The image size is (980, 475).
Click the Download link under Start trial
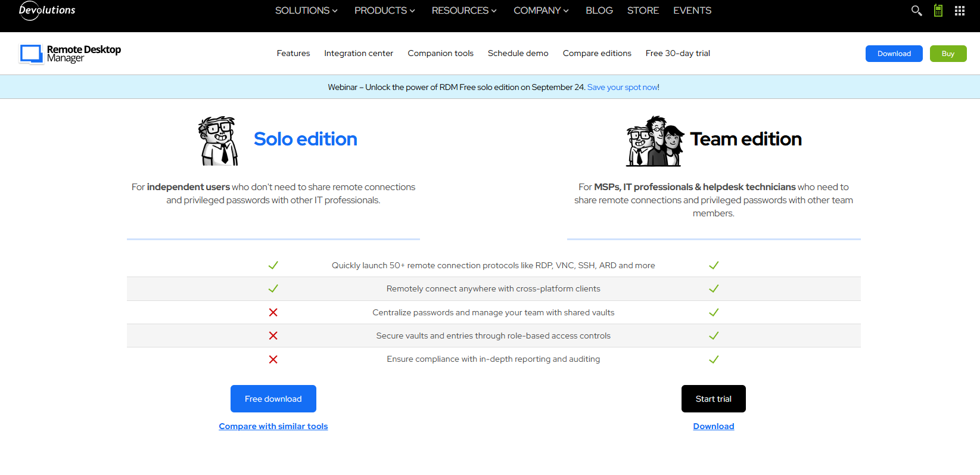714,426
